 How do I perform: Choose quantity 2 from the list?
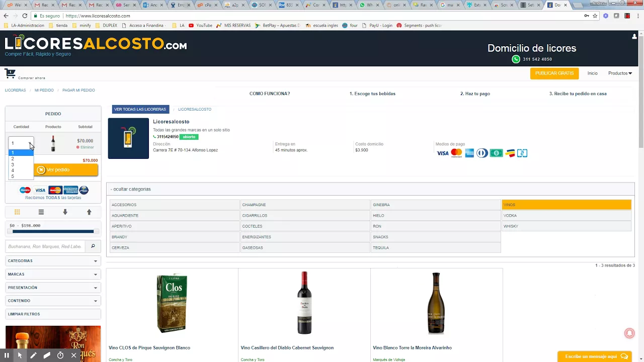pyautogui.click(x=21, y=159)
